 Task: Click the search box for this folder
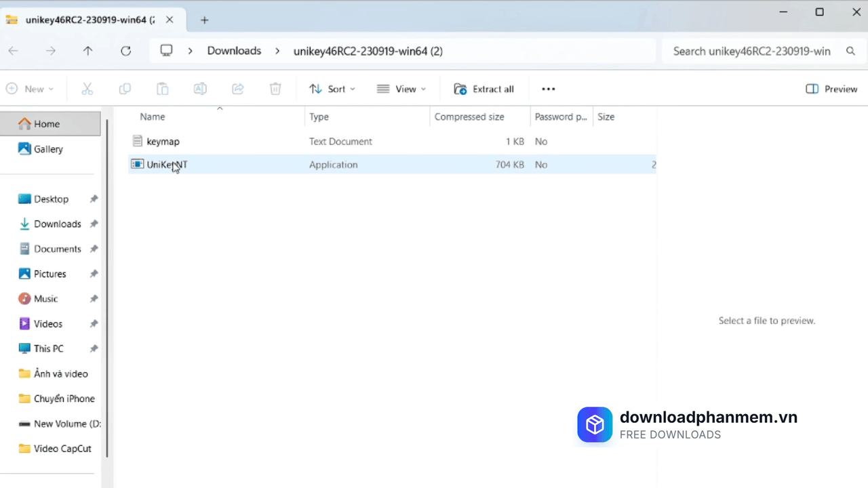(x=751, y=51)
